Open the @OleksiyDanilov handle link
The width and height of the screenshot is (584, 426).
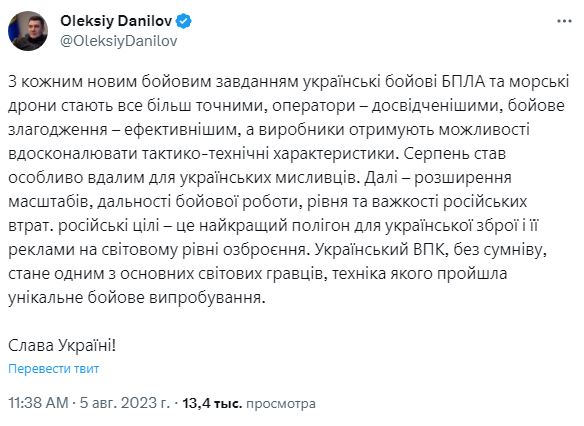pos(119,41)
